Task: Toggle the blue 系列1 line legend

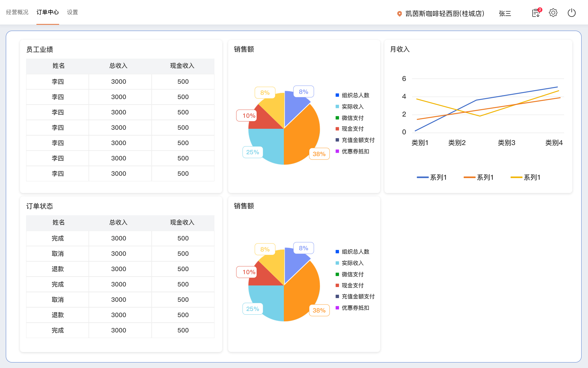Action: pos(432,177)
